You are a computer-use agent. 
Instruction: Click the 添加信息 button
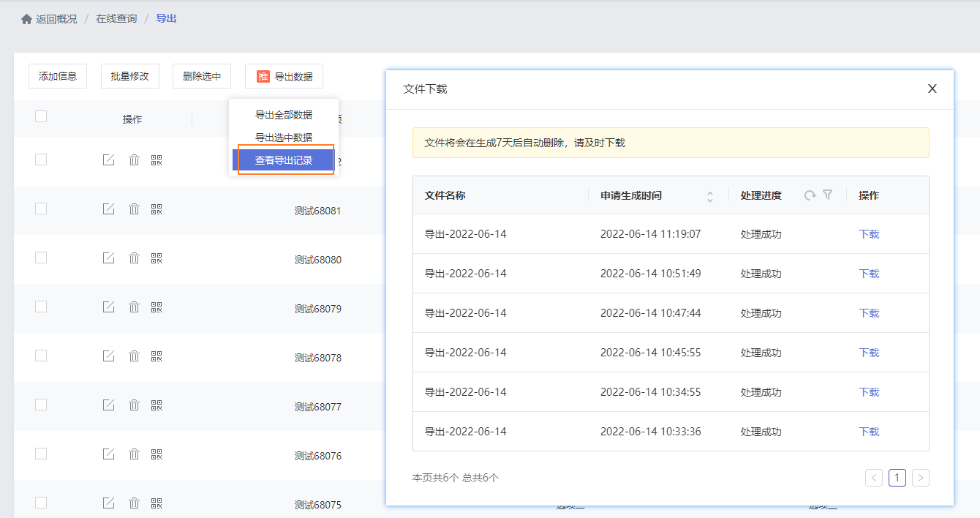point(58,76)
